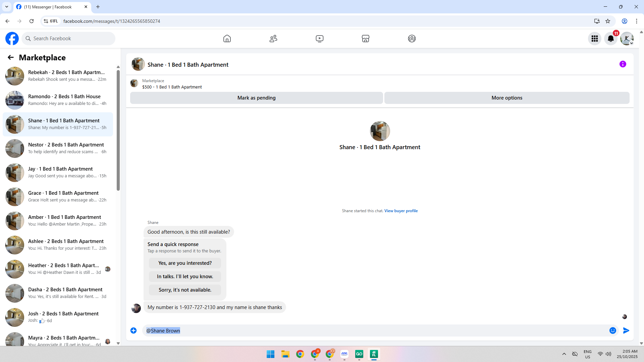The width and height of the screenshot is (644, 362).
Task: Open the Facebook logo home
Action: point(12,39)
